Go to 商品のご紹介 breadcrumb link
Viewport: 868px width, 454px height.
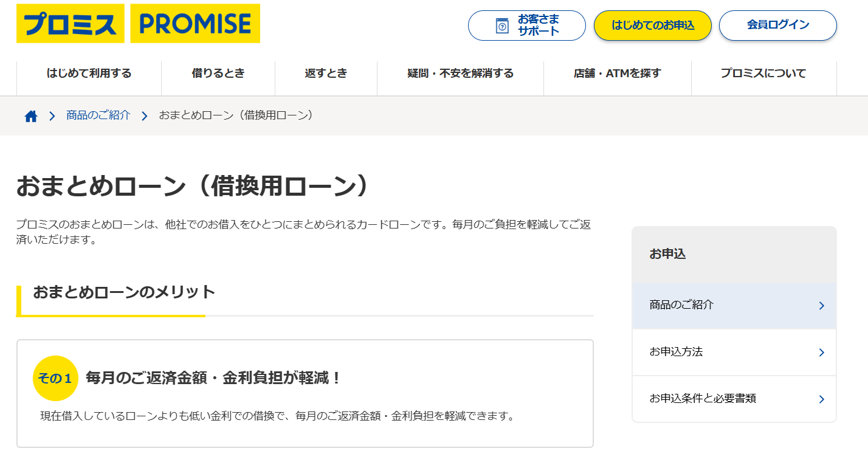click(98, 115)
